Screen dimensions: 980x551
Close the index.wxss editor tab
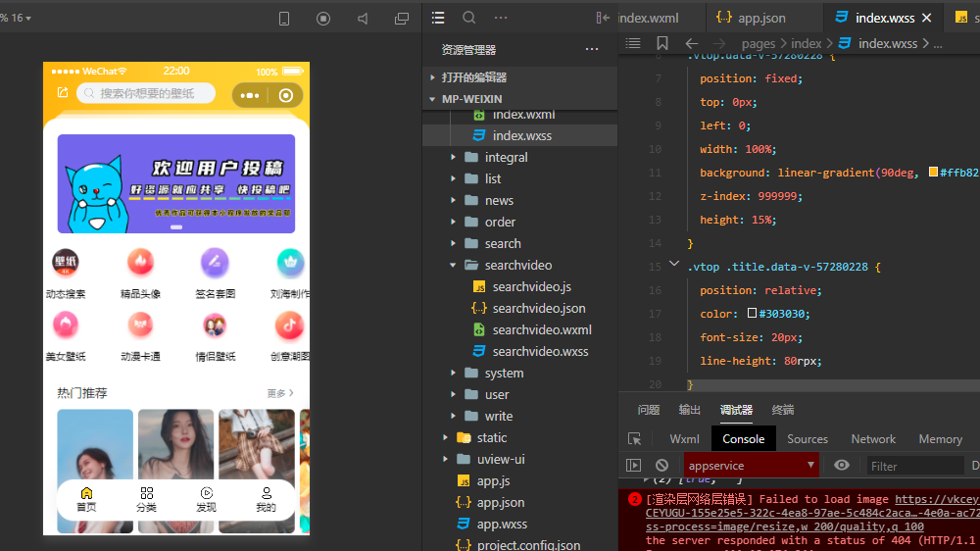pyautogui.click(x=927, y=18)
